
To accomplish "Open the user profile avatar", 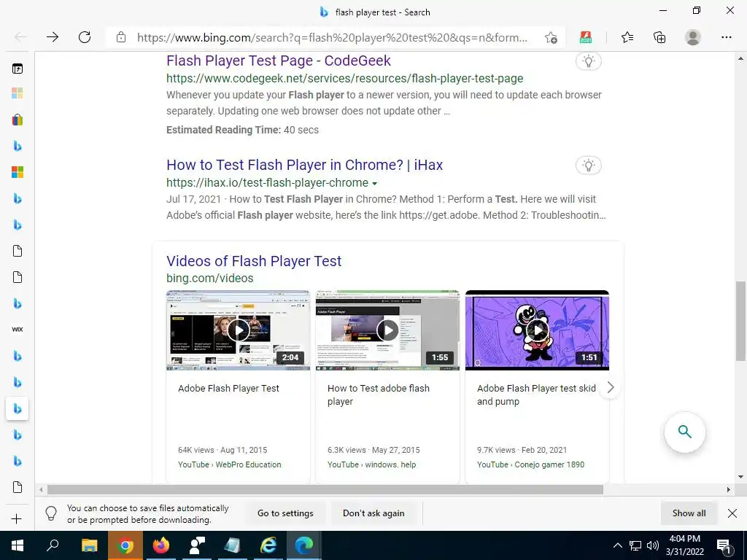I will [x=693, y=37].
